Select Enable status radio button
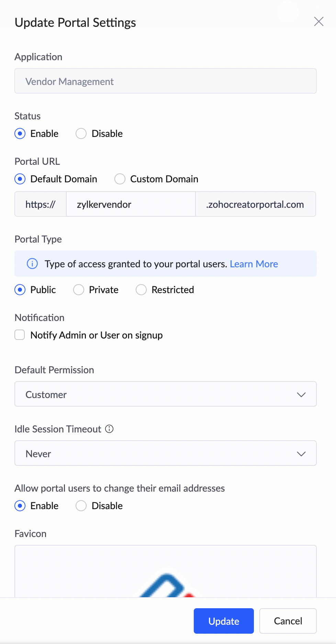The image size is (336, 644). (20, 133)
